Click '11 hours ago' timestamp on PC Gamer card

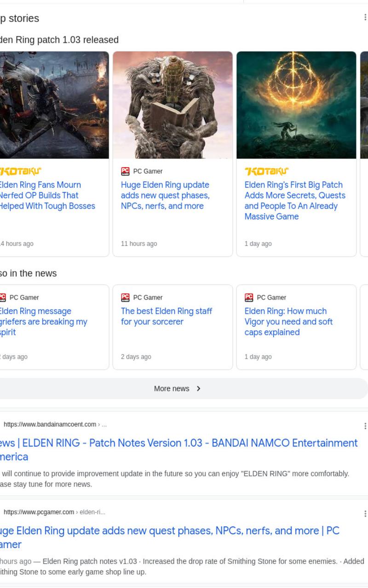(x=139, y=244)
